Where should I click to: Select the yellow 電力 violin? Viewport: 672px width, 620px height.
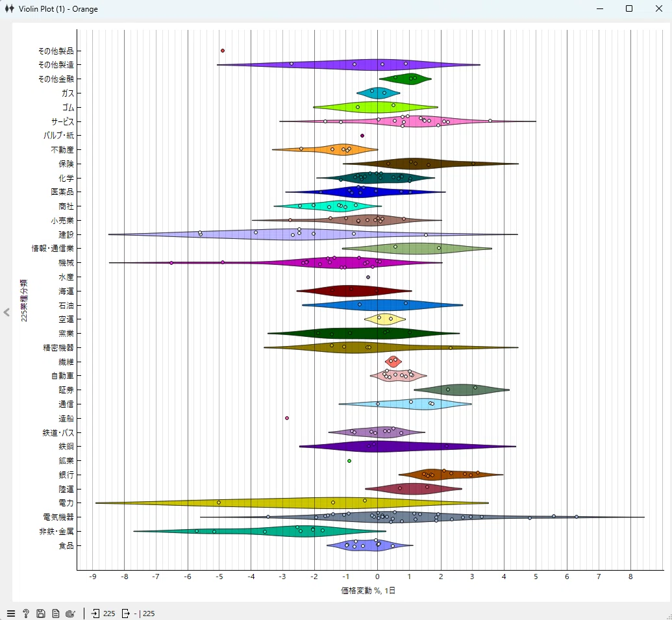tap(292, 503)
